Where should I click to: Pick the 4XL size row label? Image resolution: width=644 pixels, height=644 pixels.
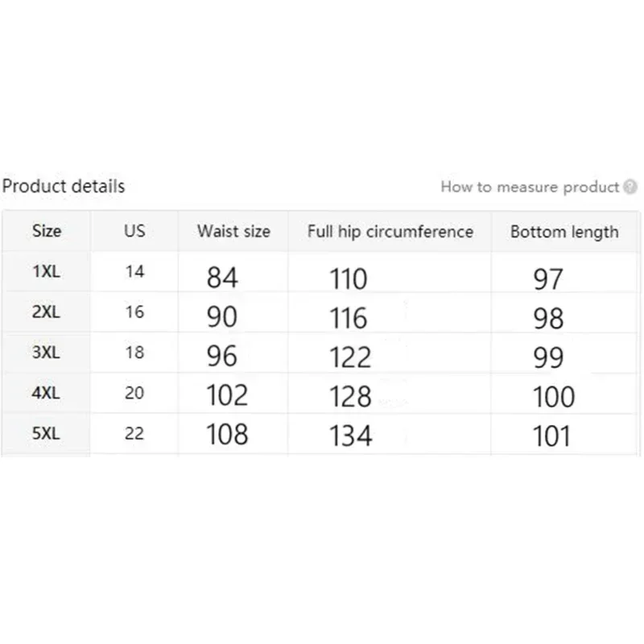click(x=46, y=393)
